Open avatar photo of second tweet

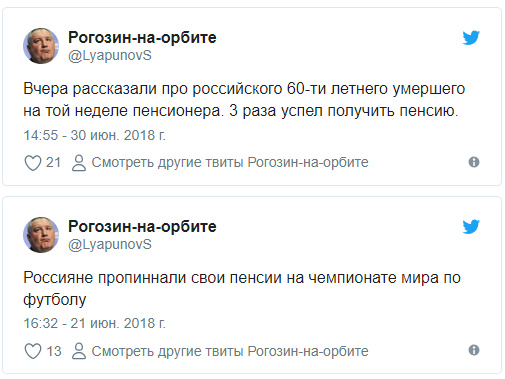tap(41, 235)
